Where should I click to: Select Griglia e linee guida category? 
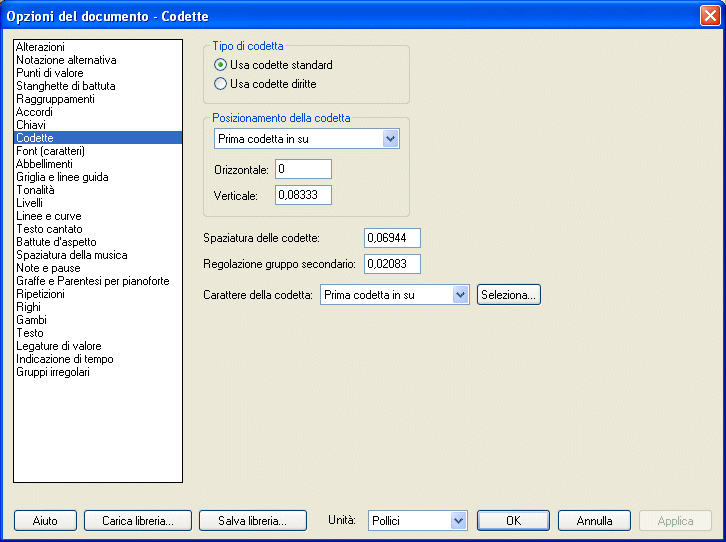click(98, 177)
